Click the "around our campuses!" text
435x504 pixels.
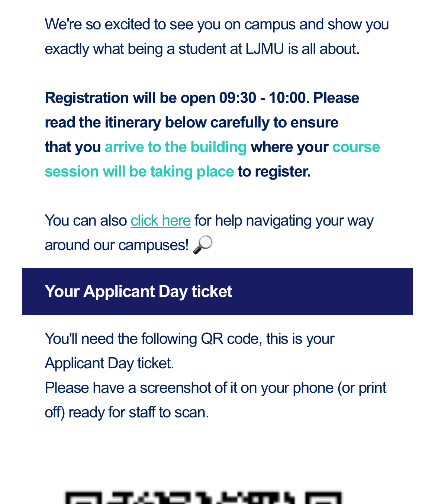point(116,245)
